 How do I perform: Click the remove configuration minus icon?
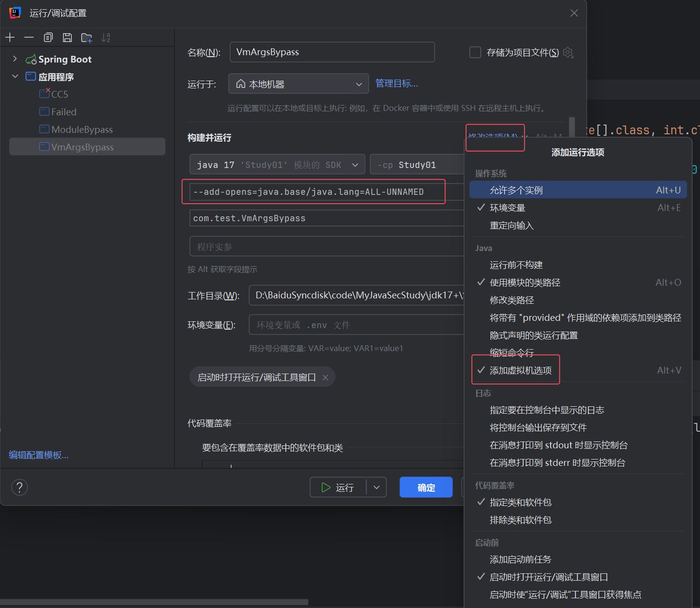click(x=29, y=38)
